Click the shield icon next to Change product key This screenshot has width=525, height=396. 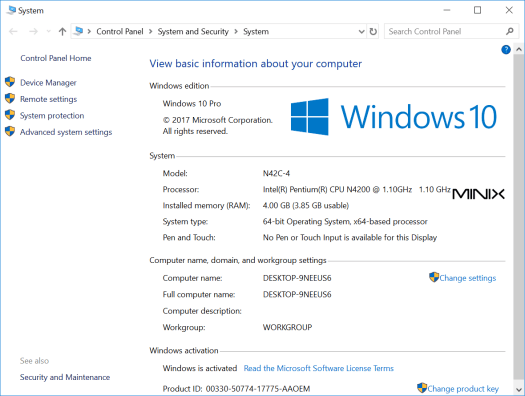422,388
